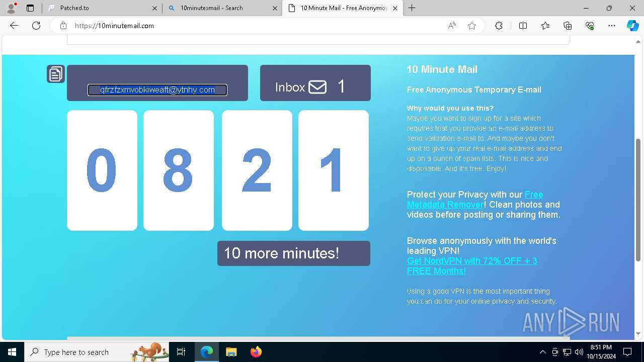Open the volume control in tray
This screenshot has height=362, width=644.
(579, 352)
